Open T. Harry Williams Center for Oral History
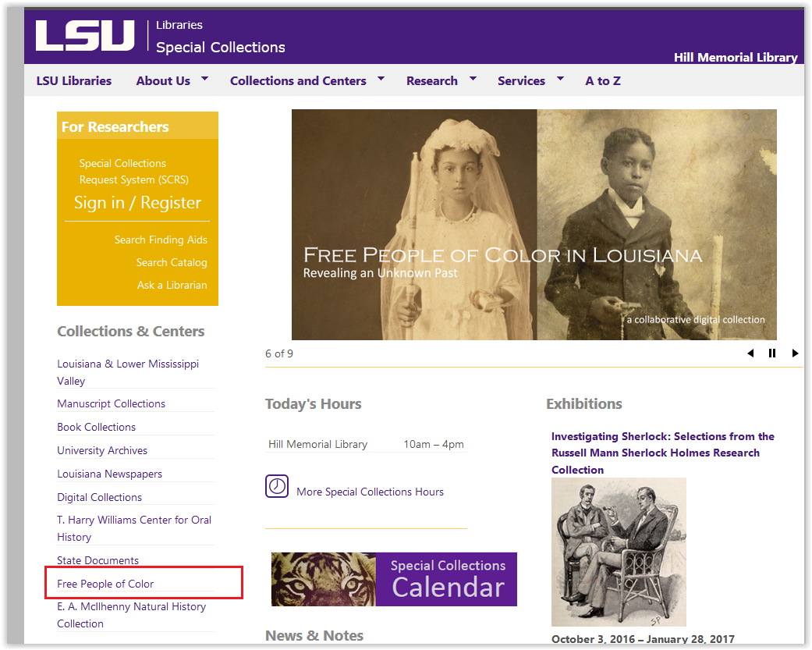812x650 pixels. 134,528
